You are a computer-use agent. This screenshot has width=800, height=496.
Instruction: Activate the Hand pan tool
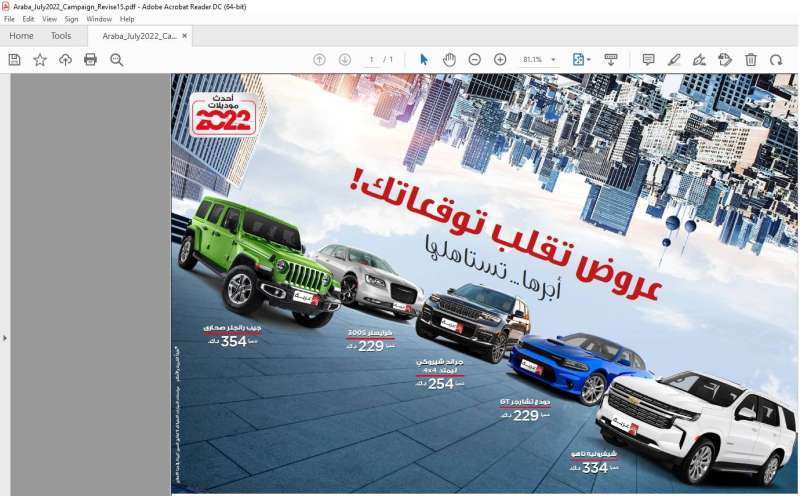click(449, 60)
